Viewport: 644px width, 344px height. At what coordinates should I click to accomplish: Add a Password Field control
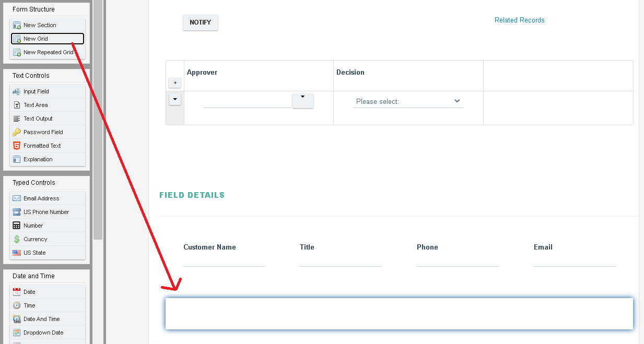tap(48, 132)
